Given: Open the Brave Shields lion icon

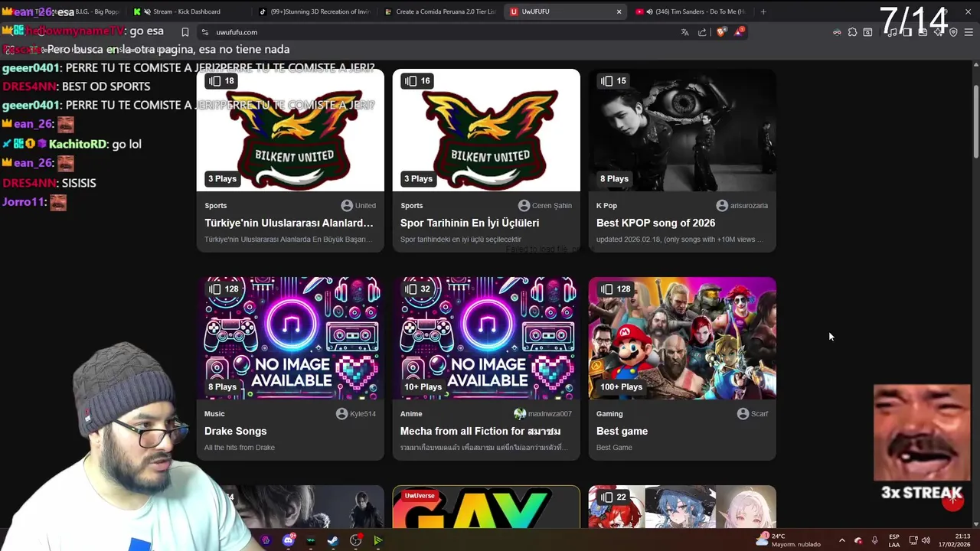Looking at the screenshot, I should click(x=720, y=32).
